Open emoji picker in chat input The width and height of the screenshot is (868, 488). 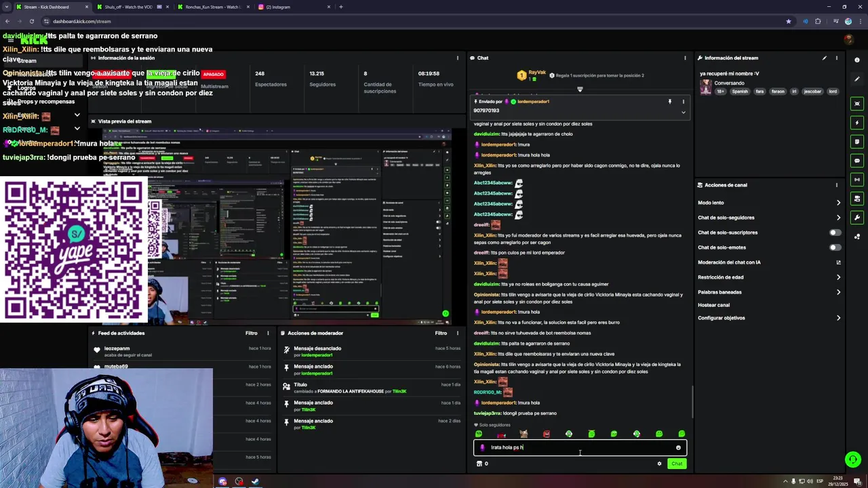pos(678,447)
